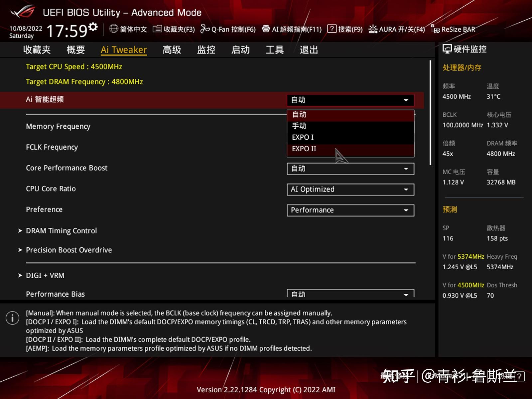Image resolution: width=532 pixels, height=399 pixels.
Task: Click the 4500 MHz frequency value
Action: tap(457, 97)
